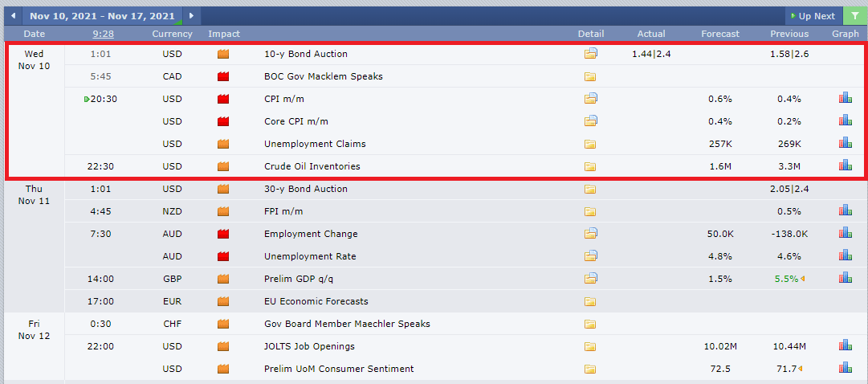View graph for FPI m/m
Screen dimensions: 868x384
coord(845,210)
